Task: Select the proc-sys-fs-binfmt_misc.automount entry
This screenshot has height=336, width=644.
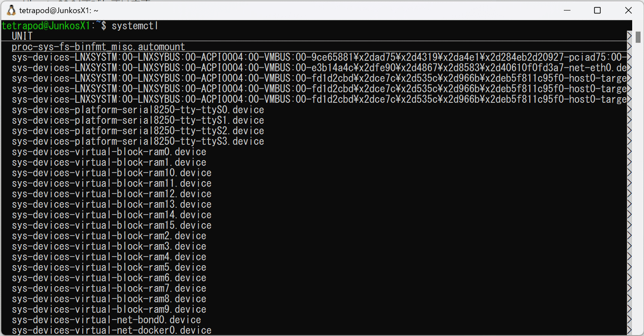Action: [x=97, y=46]
